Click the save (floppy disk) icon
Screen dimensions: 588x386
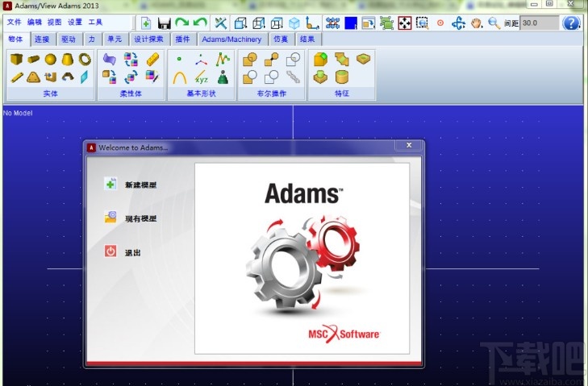pos(164,23)
